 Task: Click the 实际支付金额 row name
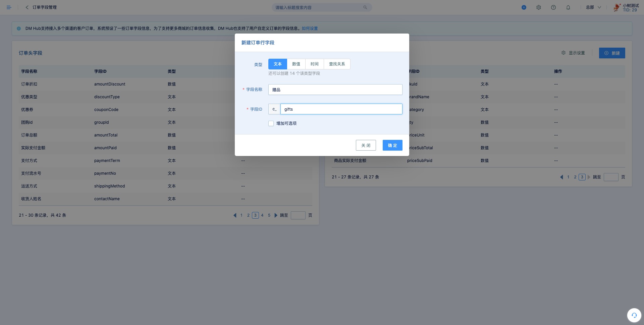[x=33, y=148]
